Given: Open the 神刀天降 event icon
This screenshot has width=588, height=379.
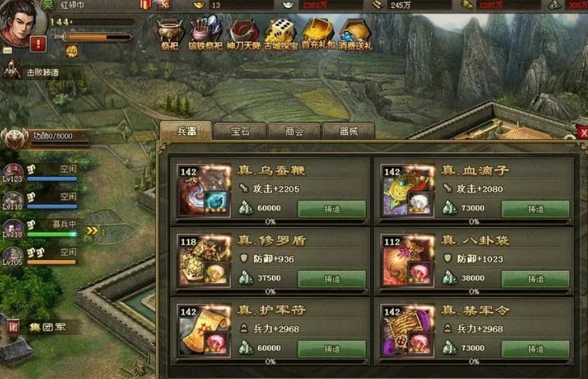Looking at the screenshot, I should click(x=244, y=35).
